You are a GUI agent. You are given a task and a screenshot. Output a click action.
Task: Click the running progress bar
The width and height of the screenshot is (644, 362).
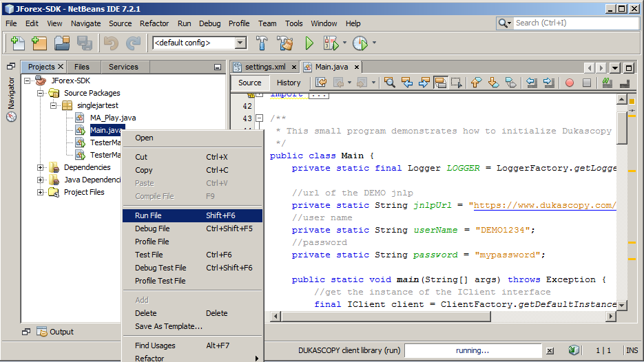[472, 350]
